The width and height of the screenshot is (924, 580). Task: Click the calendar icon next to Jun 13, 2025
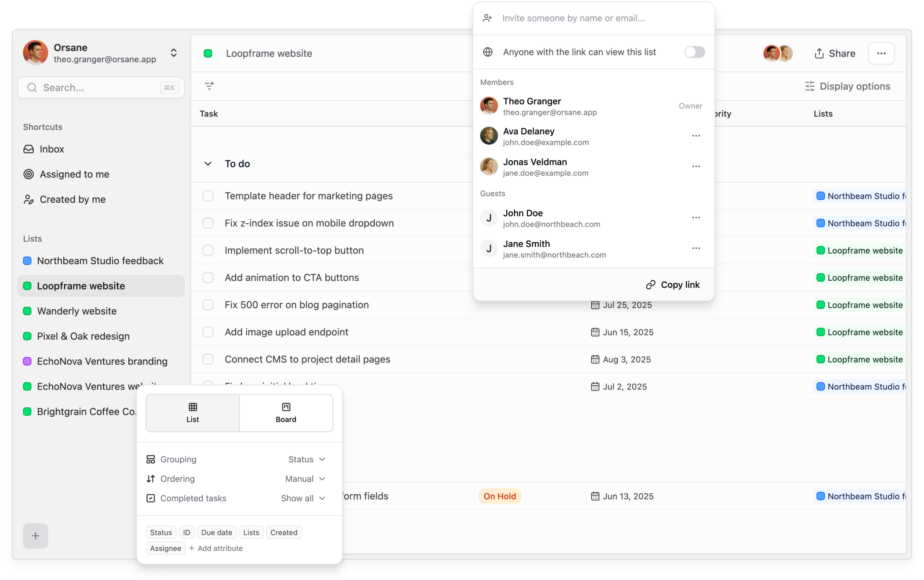595,496
